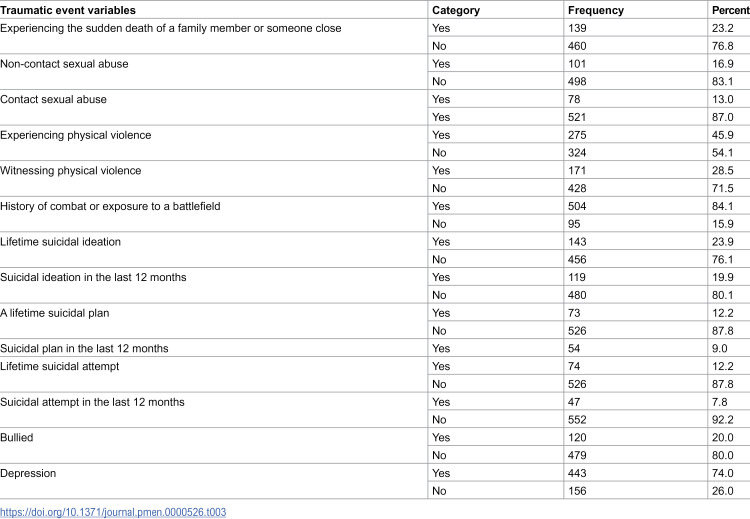Open the doi.org journal.pmen.0000526.t003 link
Image resolution: width=750 pixels, height=519 pixels.
[x=113, y=512]
